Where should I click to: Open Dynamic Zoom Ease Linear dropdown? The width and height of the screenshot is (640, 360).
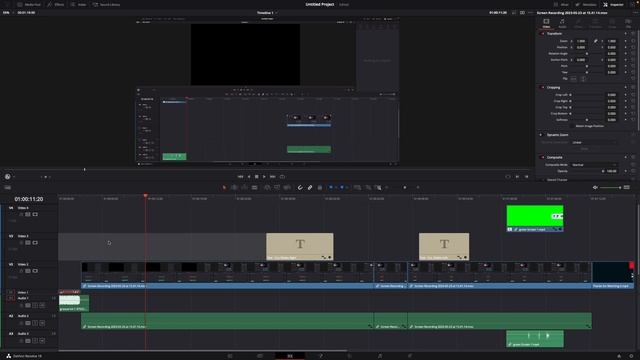(x=594, y=142)
